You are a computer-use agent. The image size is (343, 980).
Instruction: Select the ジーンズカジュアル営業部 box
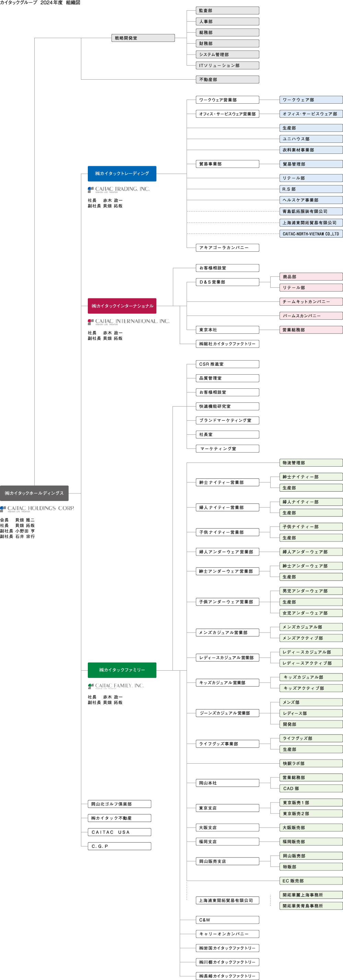click(x=227, y=713)
